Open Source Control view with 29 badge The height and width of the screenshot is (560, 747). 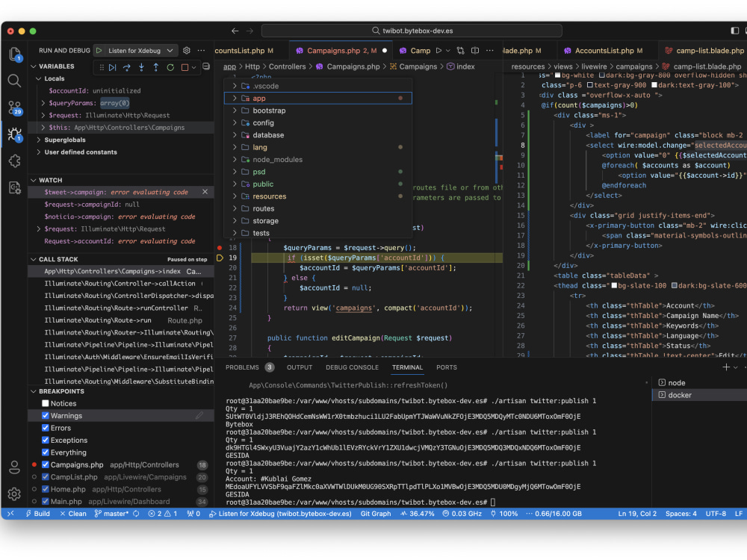click(15, 108)
